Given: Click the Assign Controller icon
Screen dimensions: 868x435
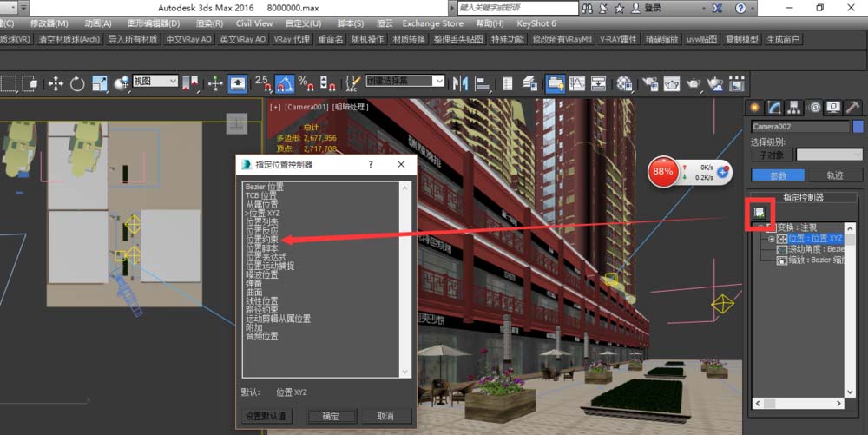Looking at the screenshot, I should click(x=759, y=213).
